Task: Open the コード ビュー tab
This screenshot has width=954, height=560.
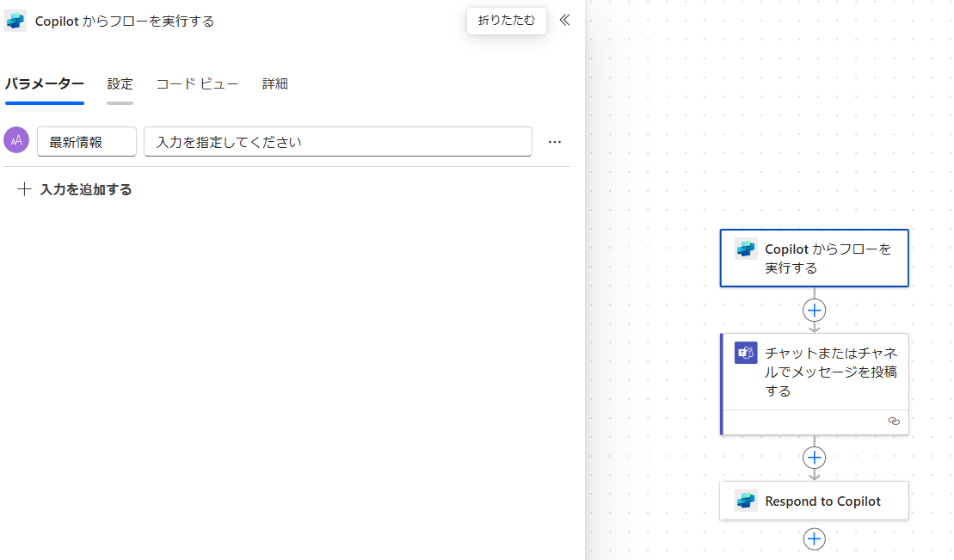Action: (197, 84)
